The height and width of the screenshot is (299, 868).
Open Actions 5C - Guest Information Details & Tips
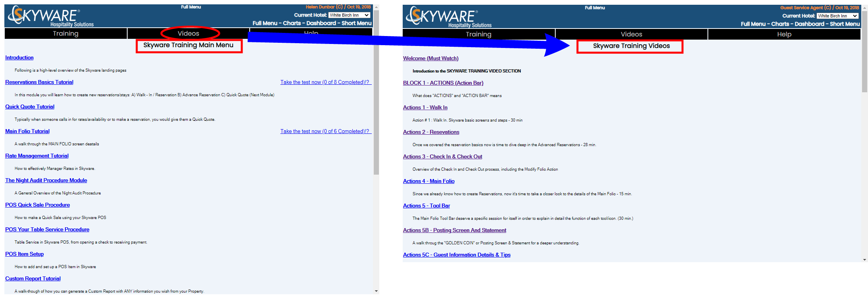pos(457,255)
